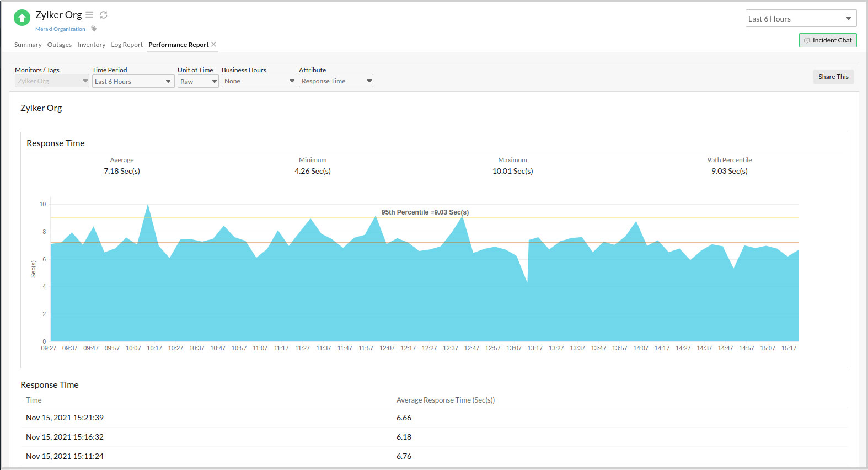Click the Share This button

click(x=833, y=77)
